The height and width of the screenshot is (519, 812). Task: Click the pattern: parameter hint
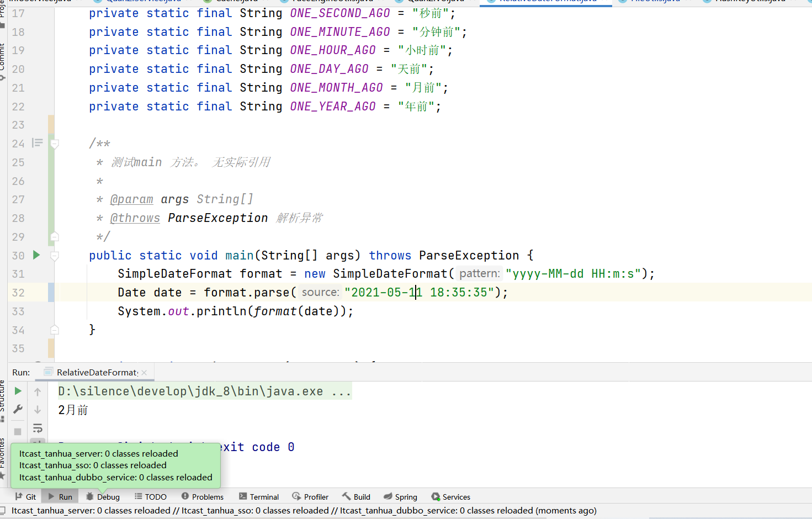(479, 273)
